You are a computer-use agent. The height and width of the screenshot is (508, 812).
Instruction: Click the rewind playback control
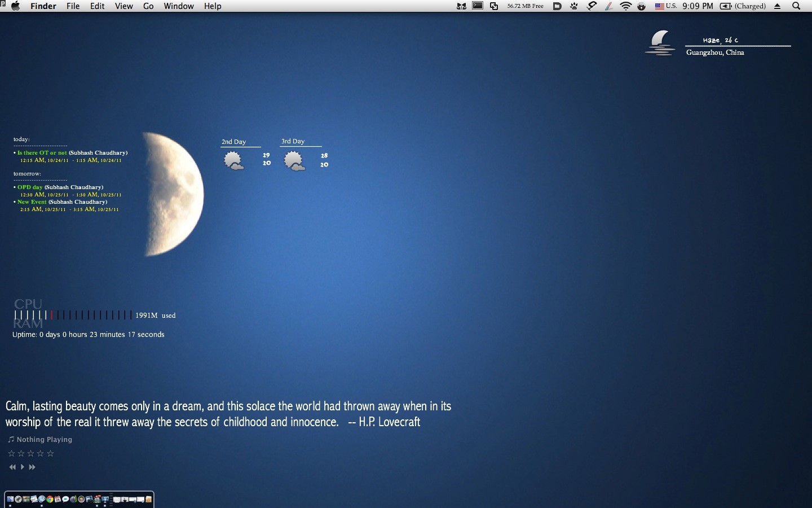12,467
